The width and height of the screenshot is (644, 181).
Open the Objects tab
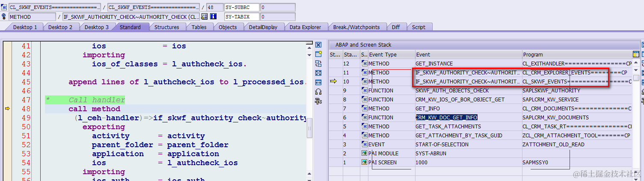(228, 27)
